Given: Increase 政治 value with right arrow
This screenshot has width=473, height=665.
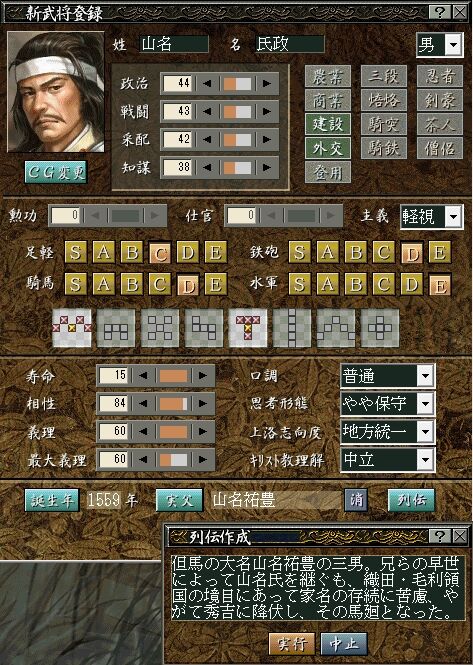Looking at the screenshot, I should tap(267, 84).
